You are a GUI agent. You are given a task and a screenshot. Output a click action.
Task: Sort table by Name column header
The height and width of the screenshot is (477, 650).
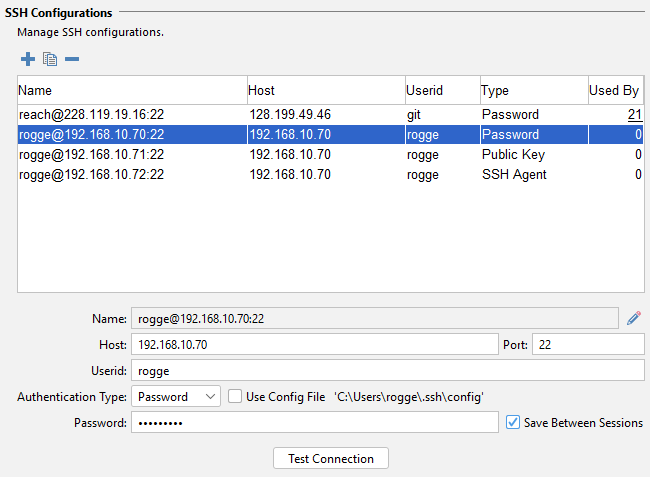(x=131, y=91)
